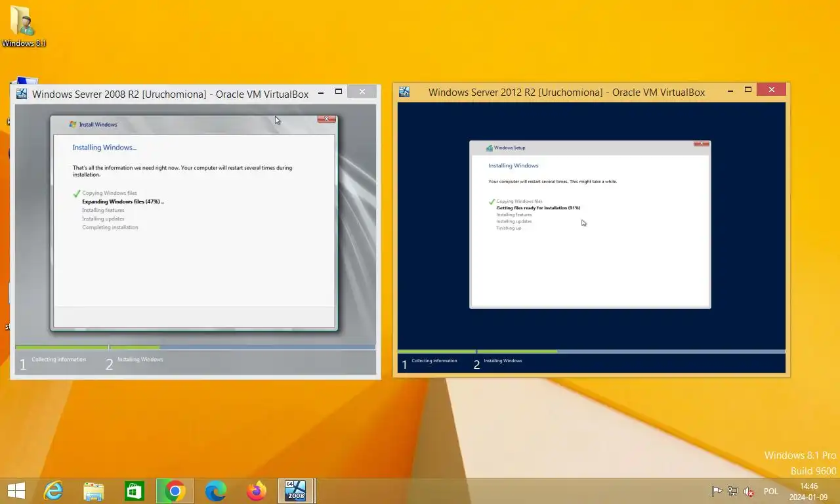The width and height of the screenshot is (840, 504).
Task: Click 'Installing Windows' step in the 2012 VM
Action: tap(503, 361)
